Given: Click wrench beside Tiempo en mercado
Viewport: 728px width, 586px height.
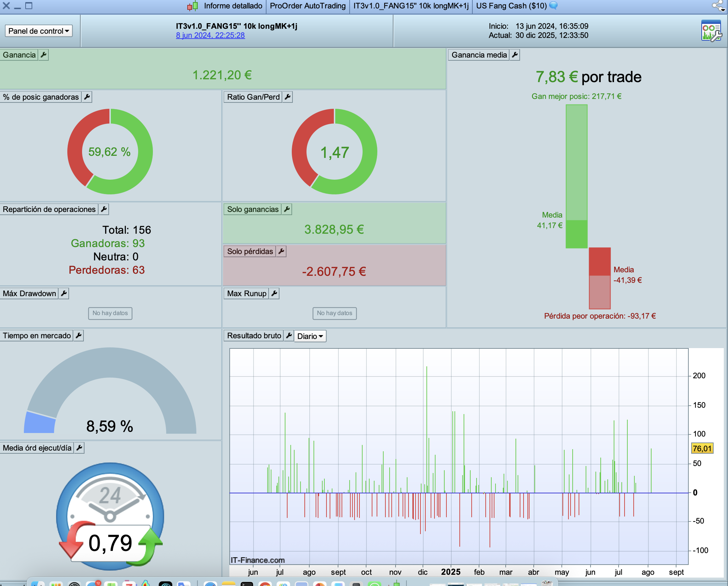Looking at the screenshot, I should (79, 335).
